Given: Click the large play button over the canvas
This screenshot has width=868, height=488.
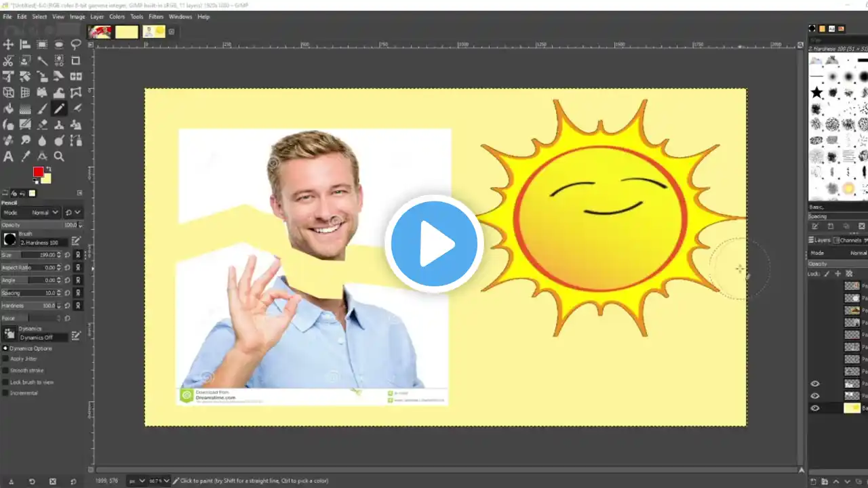Looking at the screenshot, I should tap(434, 244).
